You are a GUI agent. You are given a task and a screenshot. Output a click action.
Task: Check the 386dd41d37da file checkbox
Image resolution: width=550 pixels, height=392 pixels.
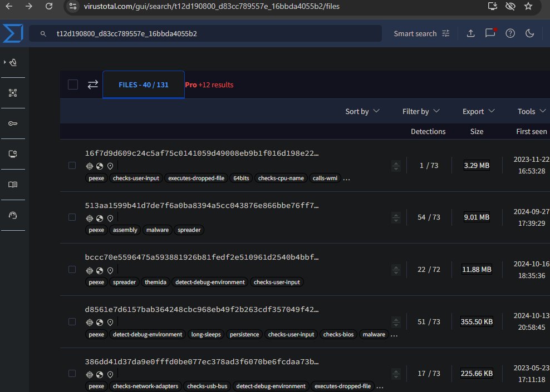(x=72, y=374)
